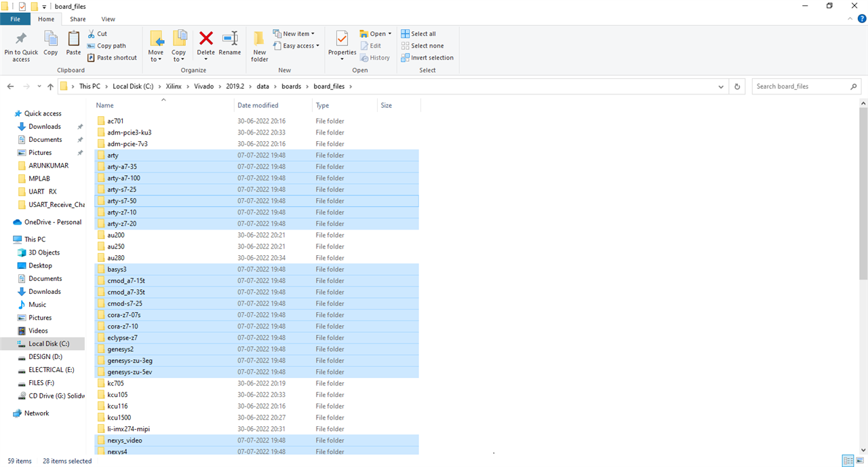
Task: Click the Properties icon
Action: coord(342,38)
